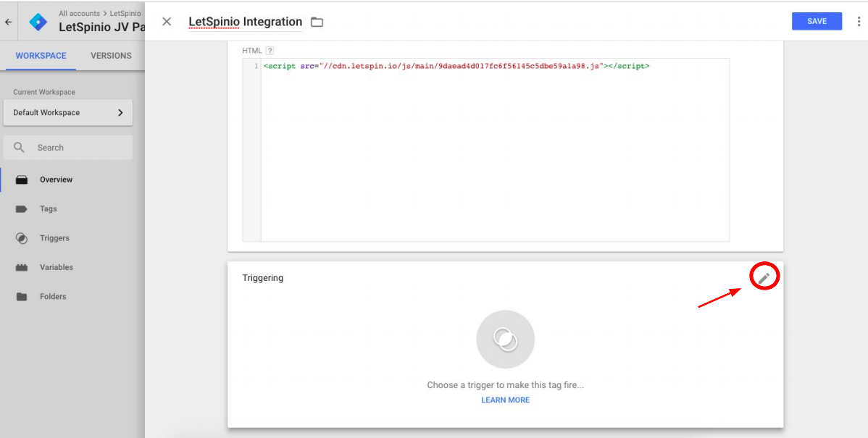Open Overview in the sidebar
The height and width of the screenshot is (438, 868).
pos(56,180)
